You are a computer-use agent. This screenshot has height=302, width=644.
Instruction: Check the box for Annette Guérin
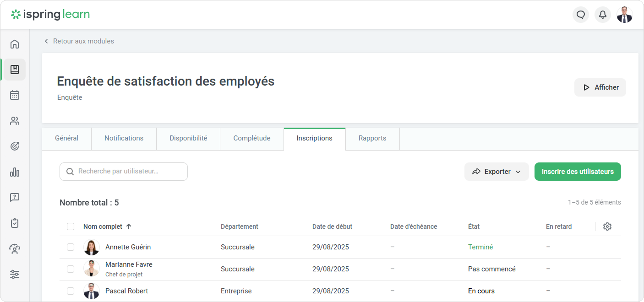(71, 247)
